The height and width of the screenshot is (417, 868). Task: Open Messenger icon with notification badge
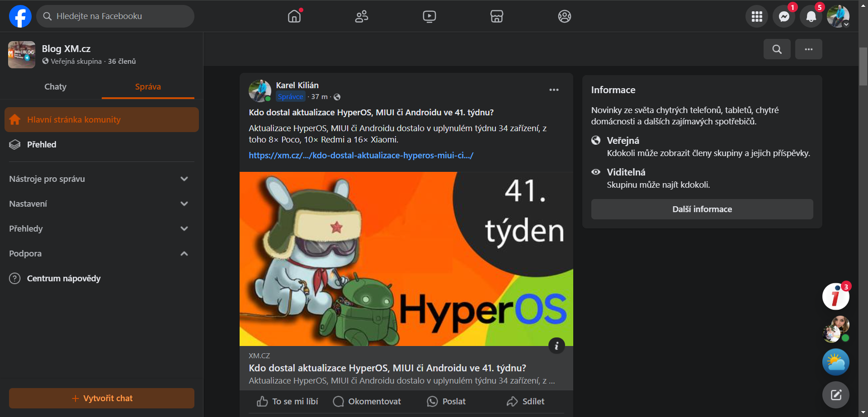point(784,16)
